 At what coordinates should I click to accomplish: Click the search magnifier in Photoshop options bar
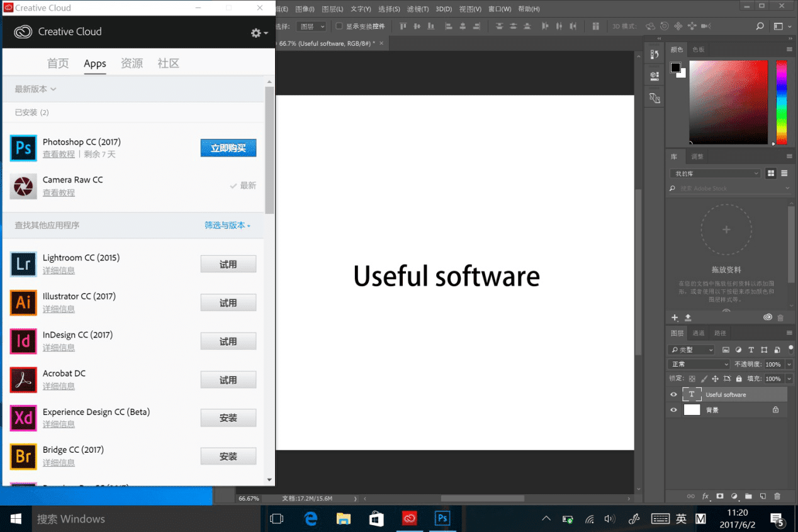[760, 26]
